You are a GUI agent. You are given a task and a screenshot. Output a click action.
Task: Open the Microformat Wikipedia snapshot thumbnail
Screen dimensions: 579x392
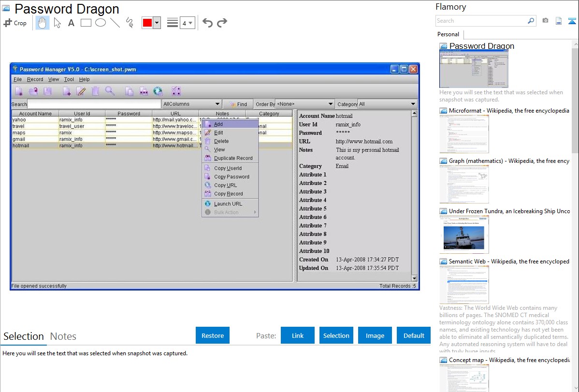(x=464, y=134)
